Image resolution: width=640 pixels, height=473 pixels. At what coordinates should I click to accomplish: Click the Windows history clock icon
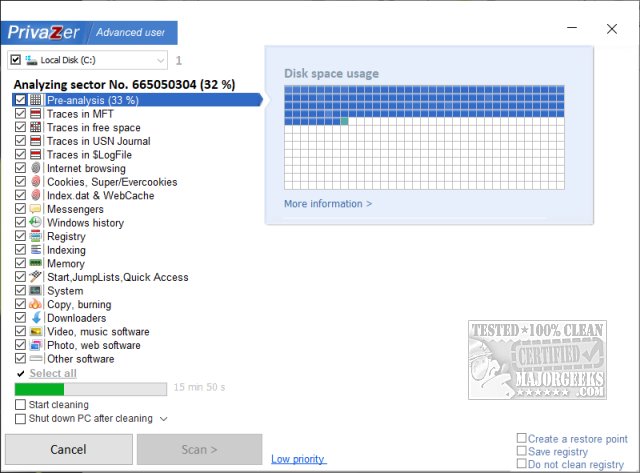36,222
